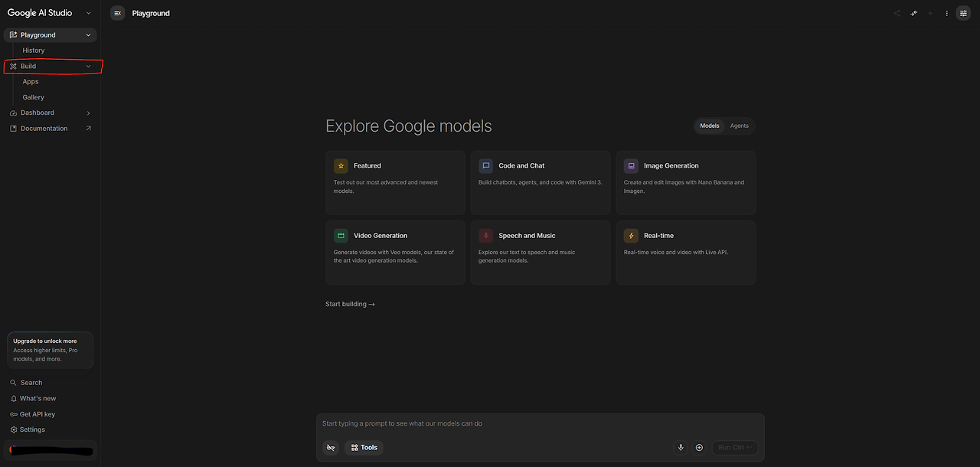Open the account profile at sidebar bottom
The height and width of the screenshot is (467, 980).
point(51,451)
